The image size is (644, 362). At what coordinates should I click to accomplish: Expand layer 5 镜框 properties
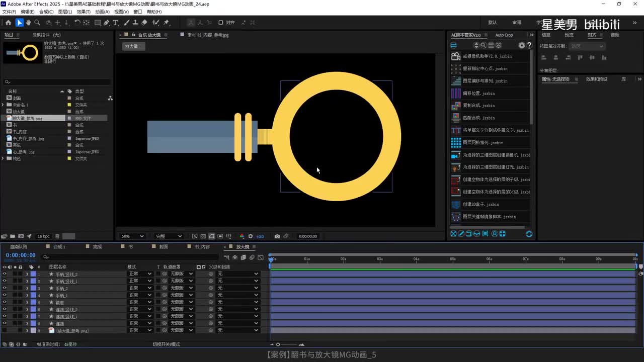coord(27,302)
